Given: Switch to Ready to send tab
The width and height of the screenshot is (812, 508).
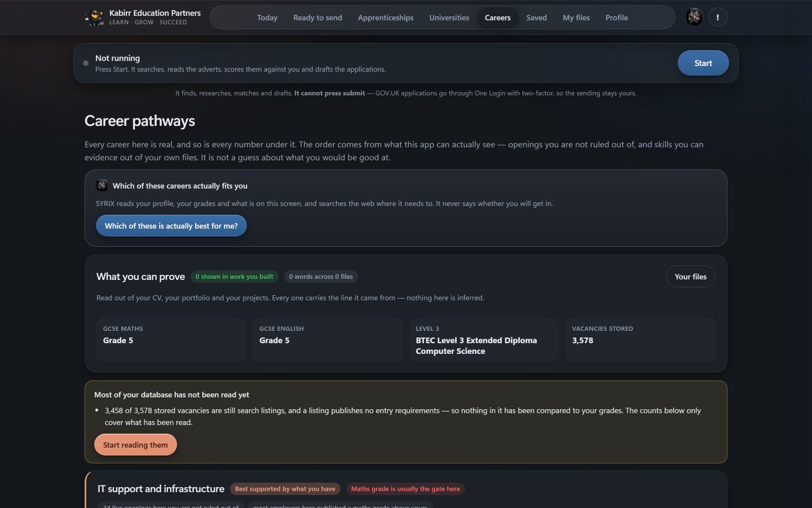Looking at the screenshot, I should pyautogui.click(x=317, y=17).
